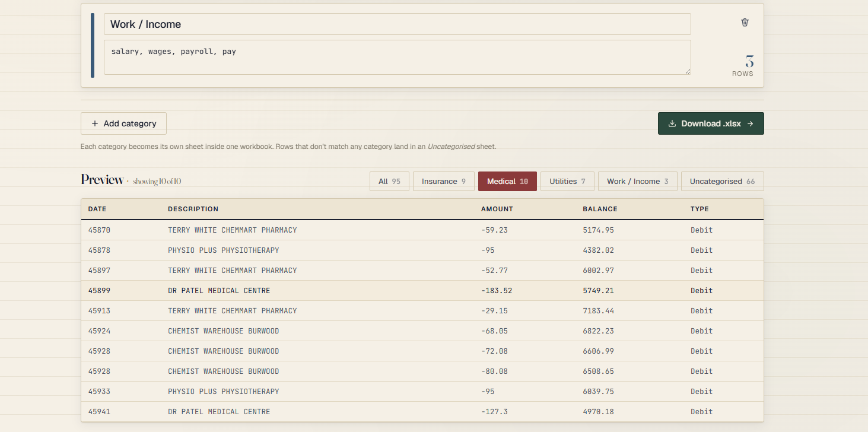Select PHYSIO PLUS PHYSIOTHERAPY row dated 45878
The width and height of the screenshot is (868, 432).
click(x=422, y=250)
